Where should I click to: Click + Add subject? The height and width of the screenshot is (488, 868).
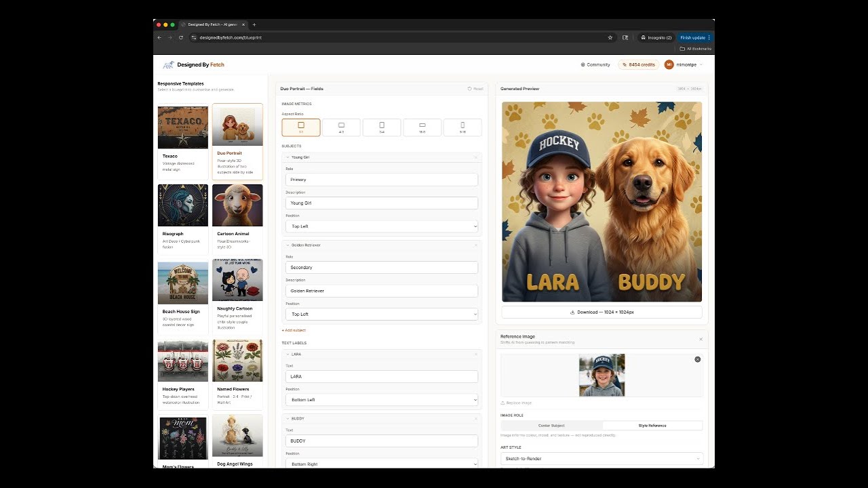point(294,330)
